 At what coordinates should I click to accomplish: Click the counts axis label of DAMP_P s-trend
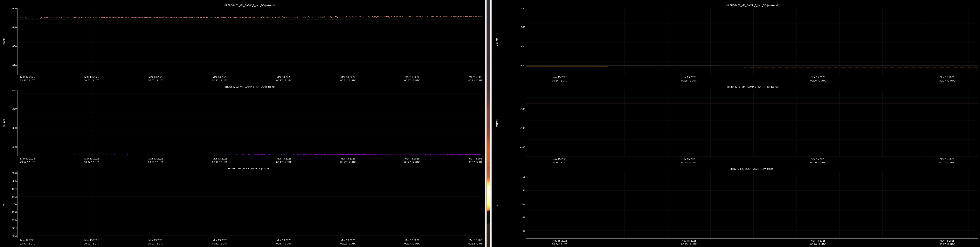click(x=4, y=42)
